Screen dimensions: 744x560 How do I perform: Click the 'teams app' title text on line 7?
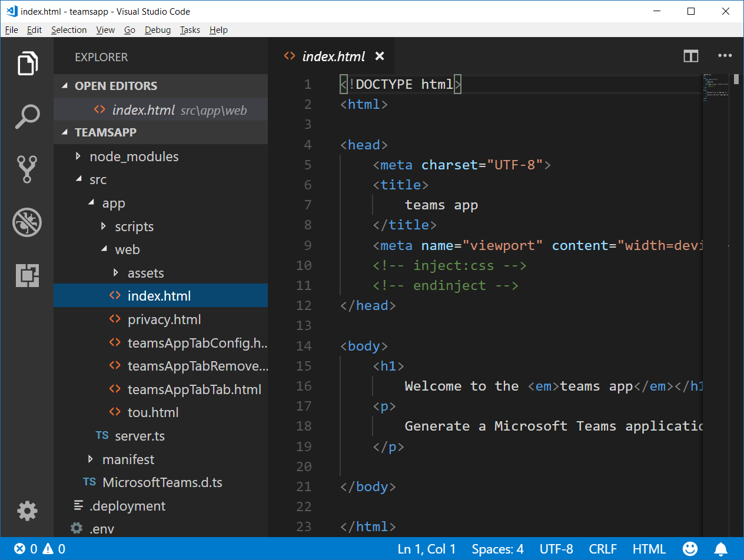[441, 205]
